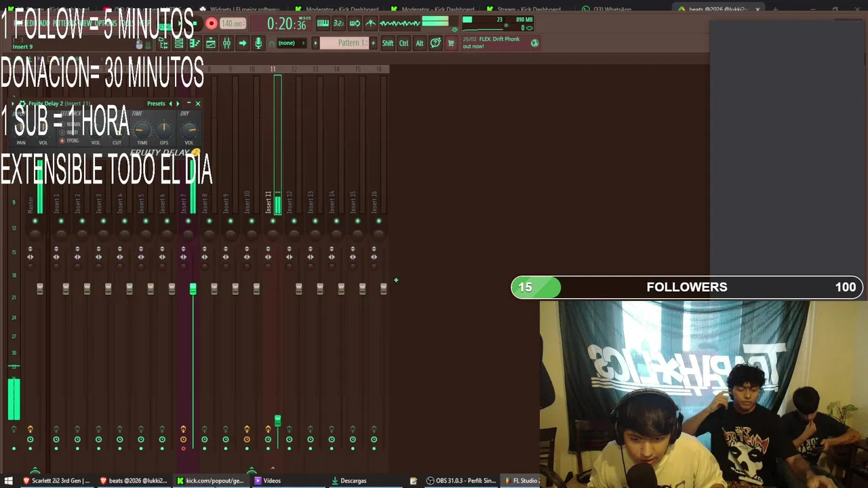This screenshot has width=868, height=488.
Task: Click the globe online news icon
Action: (x=534, y=43)
